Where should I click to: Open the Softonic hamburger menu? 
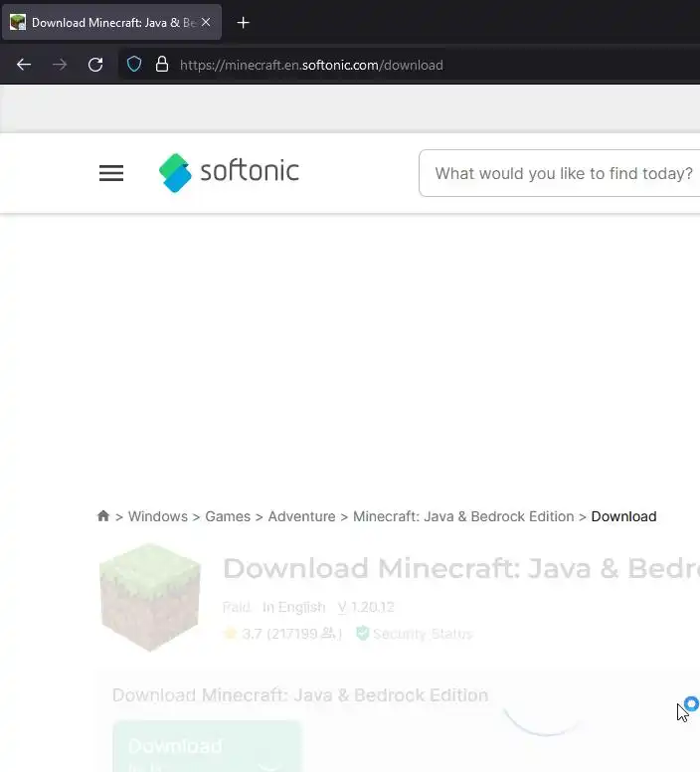(x=111, y=173)
